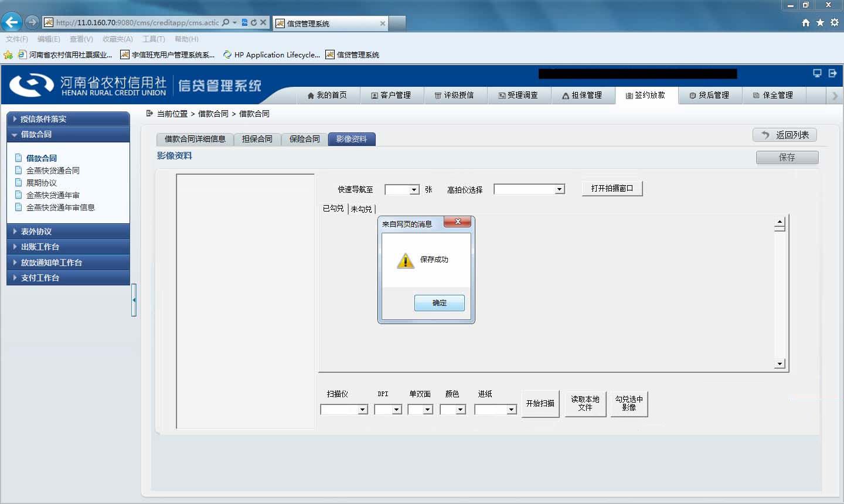Open the new blank browser tab button
Viewport: 844px width, 504px height.
397,23
